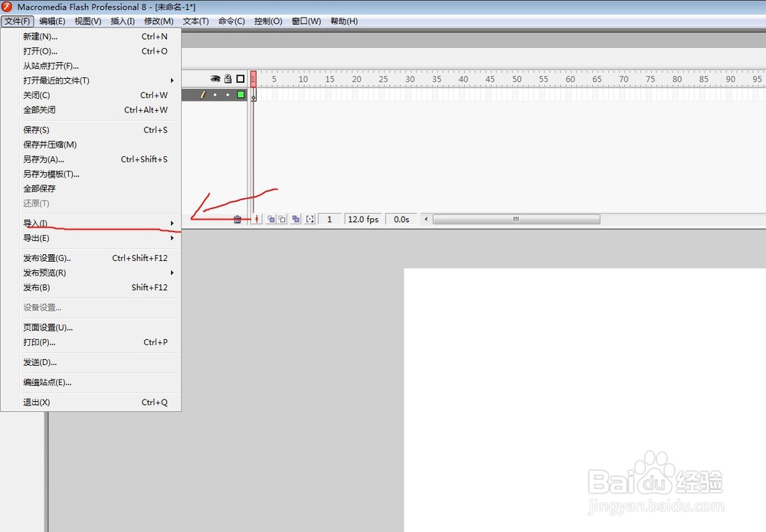766x532 pixels.
Task: Click the 12.0 fps frame rate field
Action: (363, 219)
